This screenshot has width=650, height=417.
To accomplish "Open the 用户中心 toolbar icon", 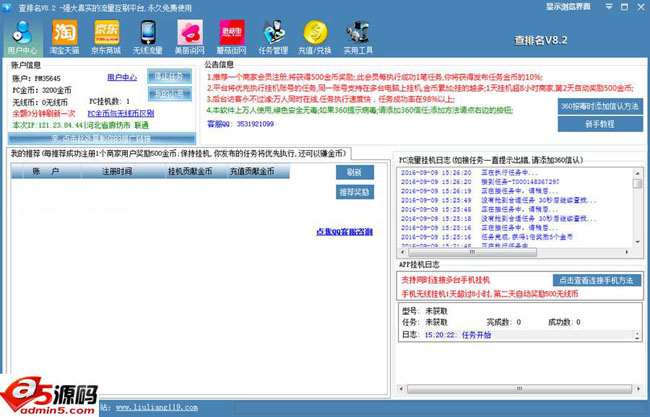I will point(22,37).
